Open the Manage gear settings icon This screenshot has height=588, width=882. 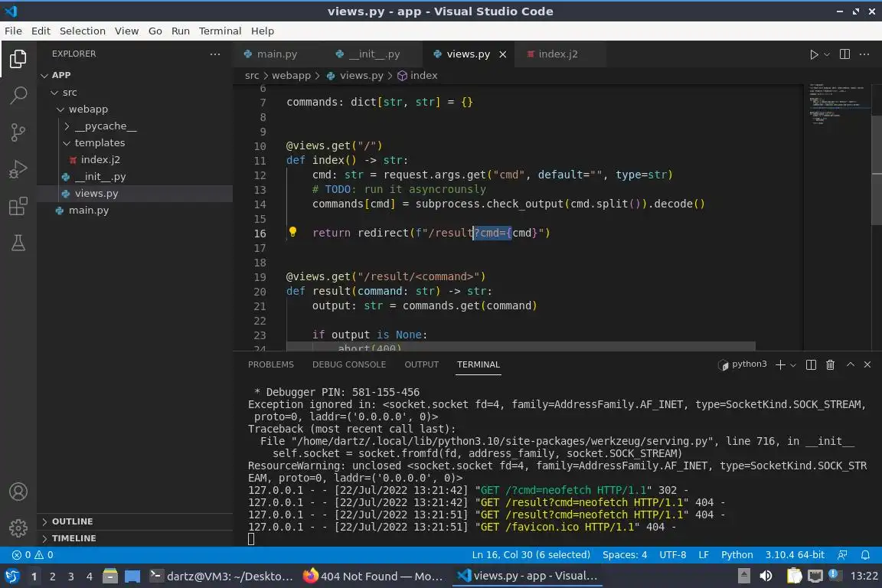coord(18,528)
